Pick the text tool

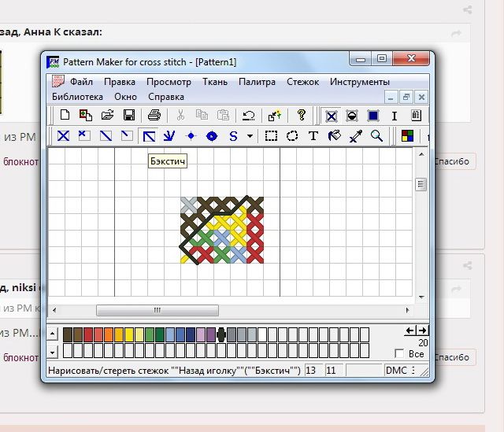click(313, 135)
